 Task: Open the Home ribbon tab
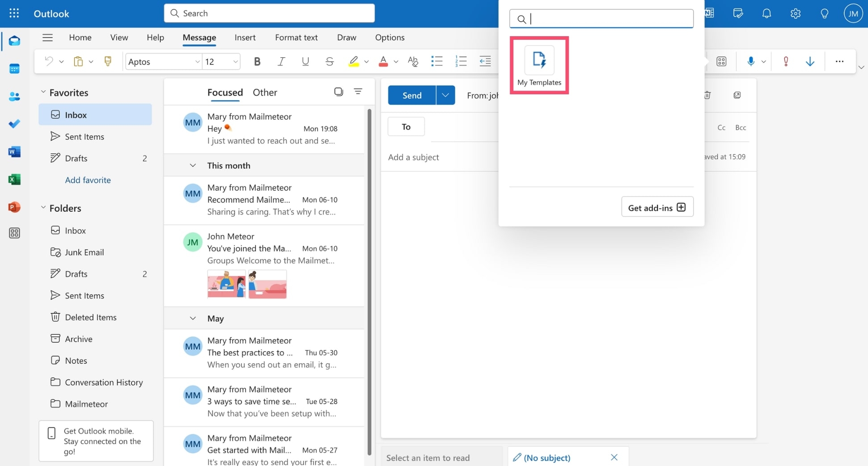80,38
